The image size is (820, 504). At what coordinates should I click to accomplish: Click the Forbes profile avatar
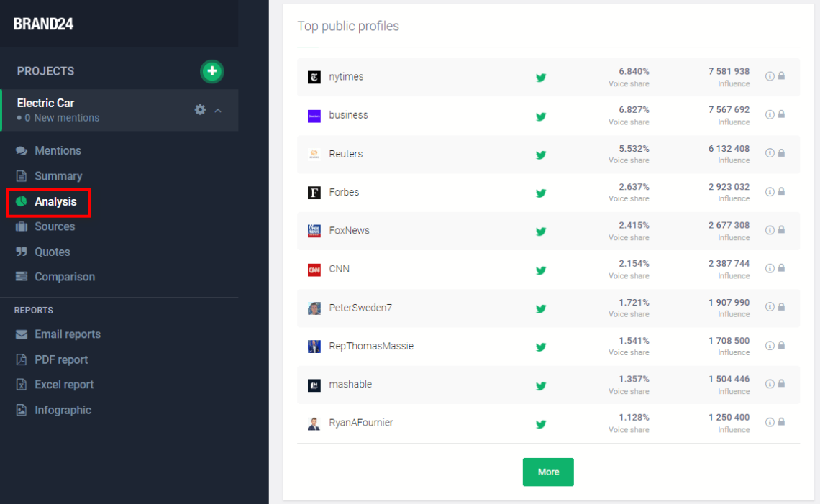coord(314,193)
